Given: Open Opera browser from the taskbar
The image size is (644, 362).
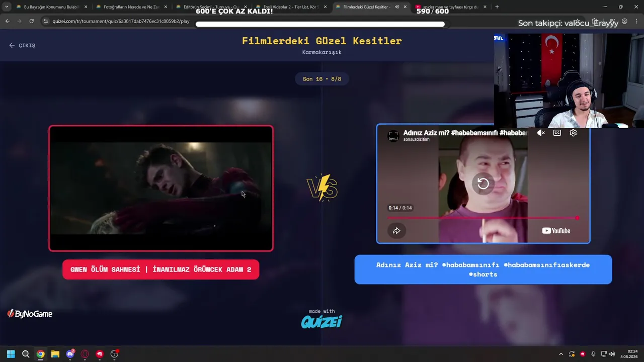Looking at the screenshot, I should tap(85, 354).
